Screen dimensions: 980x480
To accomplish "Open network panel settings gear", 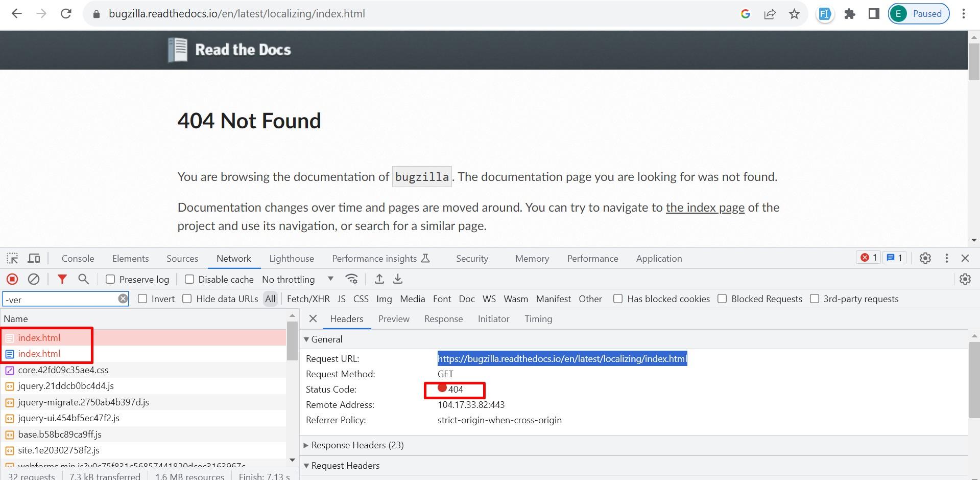I will point(965,279).
